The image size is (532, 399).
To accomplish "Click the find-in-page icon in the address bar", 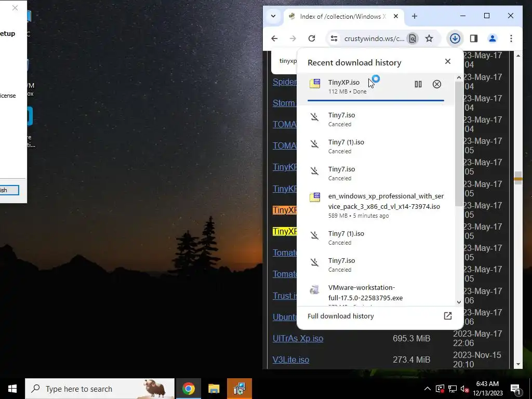I will [x=412, y=38].
